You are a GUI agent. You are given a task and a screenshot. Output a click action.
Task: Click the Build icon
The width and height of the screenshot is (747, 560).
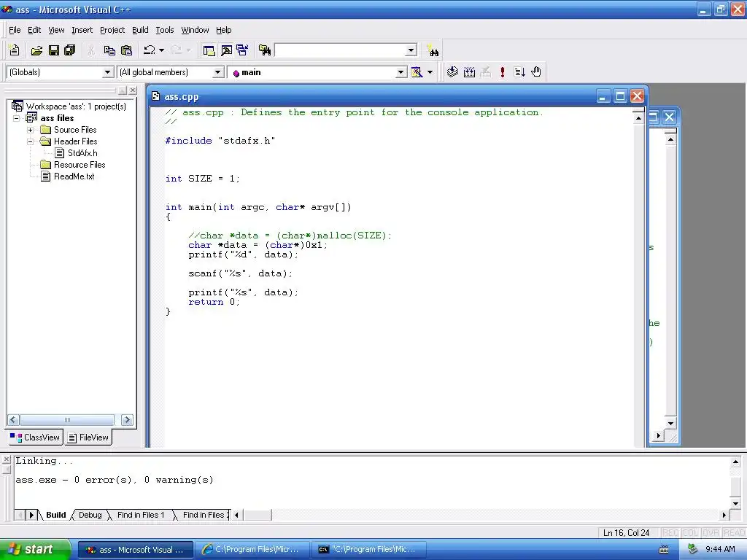pos(469,72)
